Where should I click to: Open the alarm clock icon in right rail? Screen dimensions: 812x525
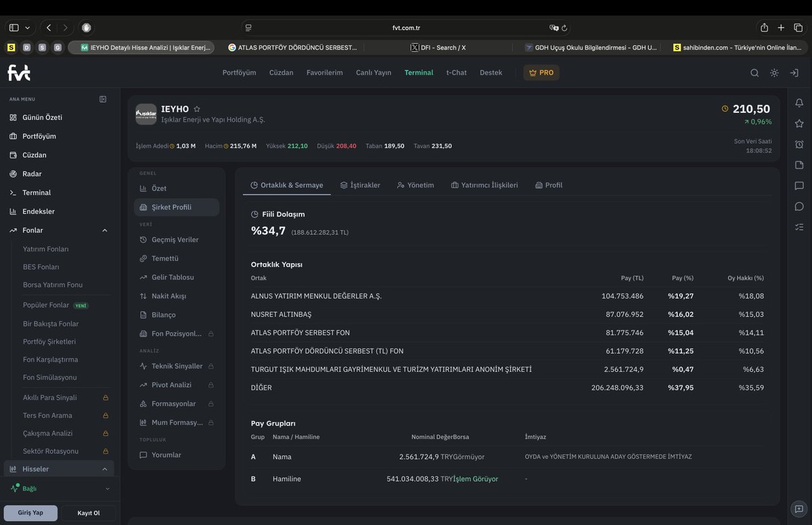pyautogui.click(x=799, y=144)
